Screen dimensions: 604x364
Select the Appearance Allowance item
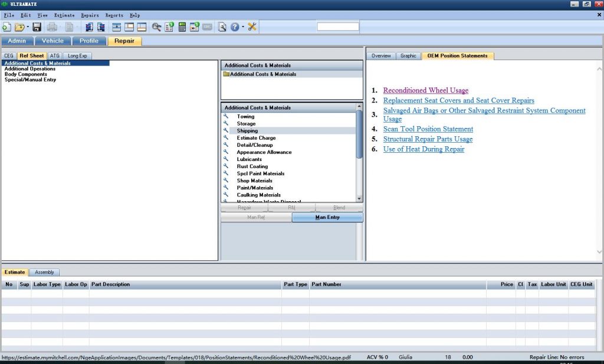pyautogui.click(x=264, y=152)
